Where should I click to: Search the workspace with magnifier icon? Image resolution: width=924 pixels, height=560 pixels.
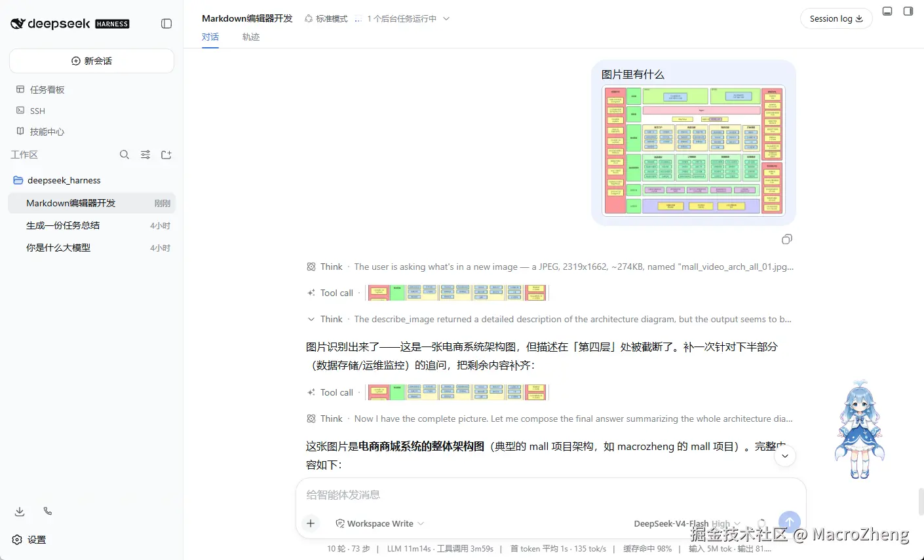pos(125,155)
